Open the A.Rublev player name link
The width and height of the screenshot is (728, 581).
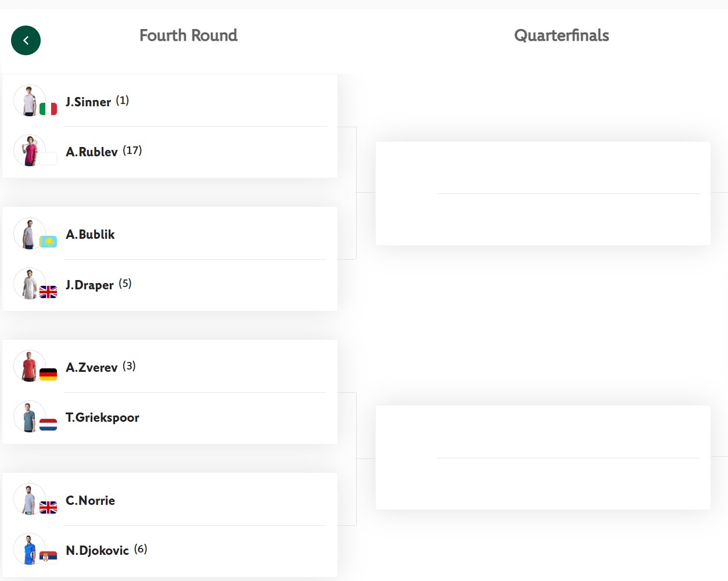point(92,152)
